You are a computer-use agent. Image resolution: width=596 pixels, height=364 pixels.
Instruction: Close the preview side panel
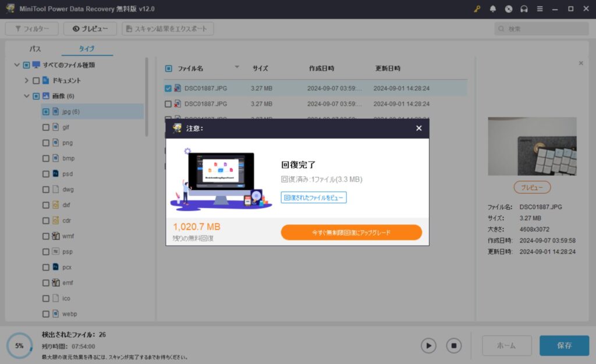click(x=581, y=63)
